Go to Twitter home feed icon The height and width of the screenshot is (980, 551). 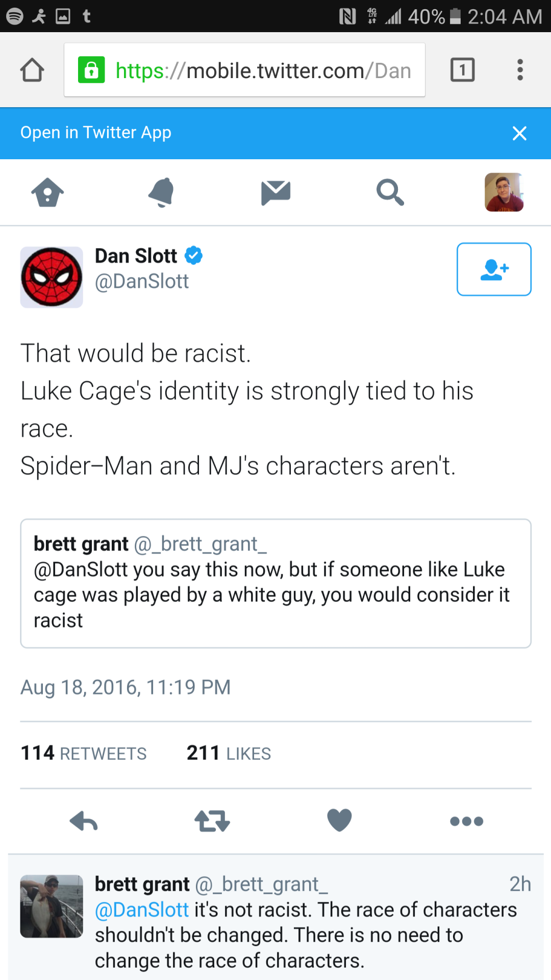click(x=47, y=192)
